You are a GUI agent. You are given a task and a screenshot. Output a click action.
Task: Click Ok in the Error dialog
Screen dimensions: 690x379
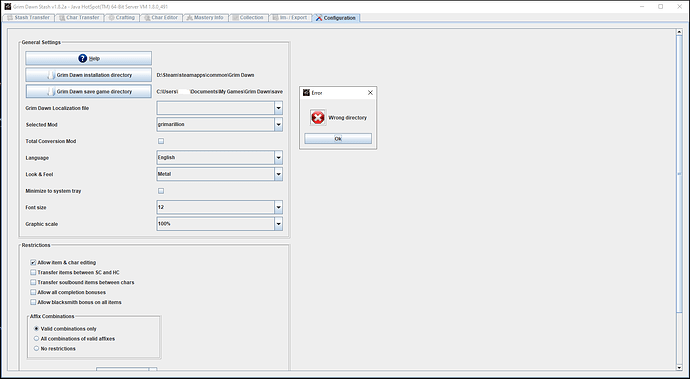coord(338,139)
